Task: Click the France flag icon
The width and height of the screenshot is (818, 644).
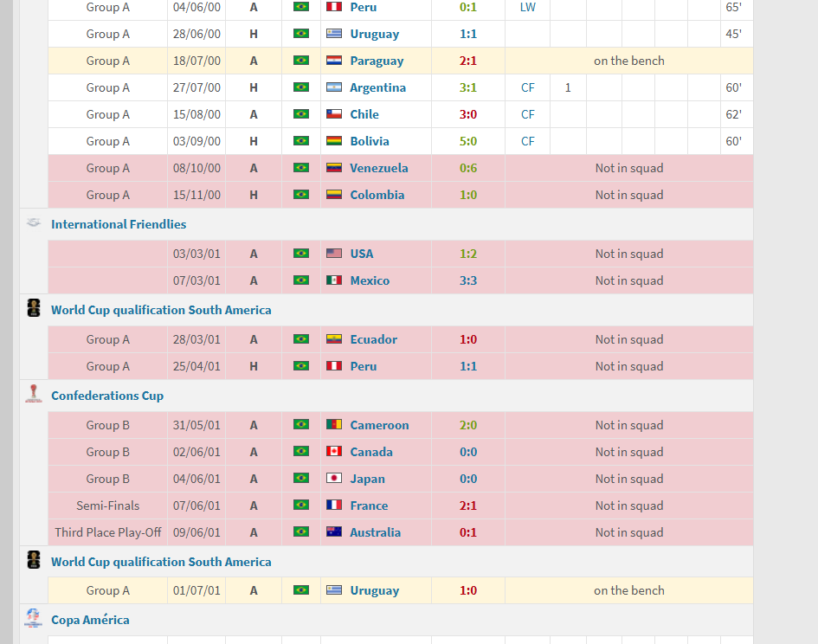Action: point(334,506)
